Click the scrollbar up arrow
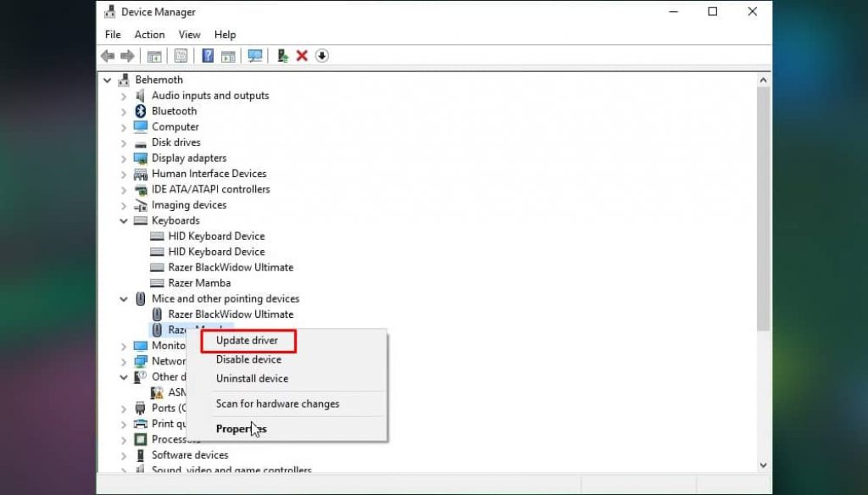 pos(764,81)
